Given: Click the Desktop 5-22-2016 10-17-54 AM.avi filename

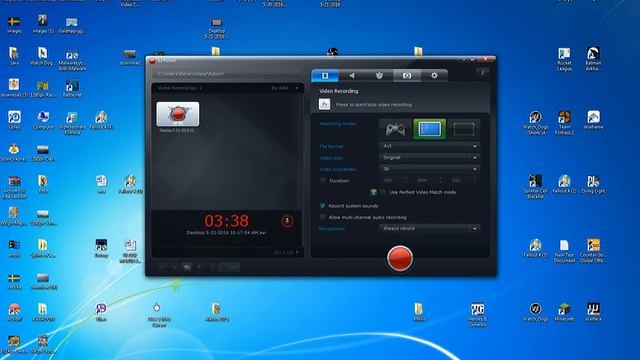Looking at the screenshot, I should click(227, 233).
